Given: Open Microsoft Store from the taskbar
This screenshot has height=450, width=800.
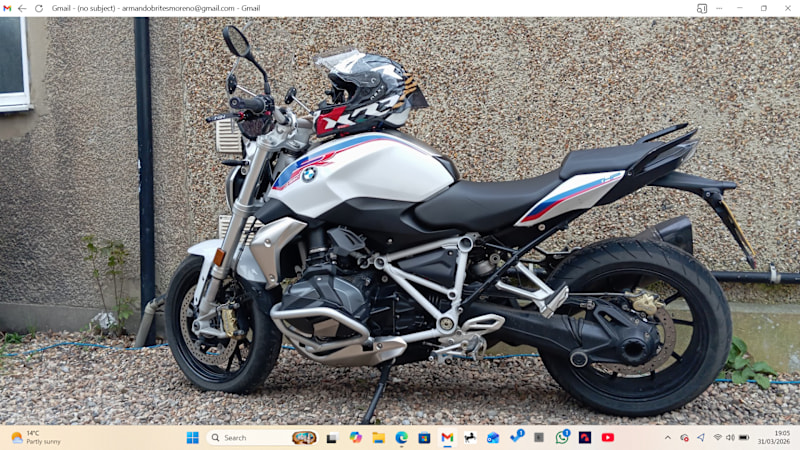Looking at the screenshot, I should [424, 437].
